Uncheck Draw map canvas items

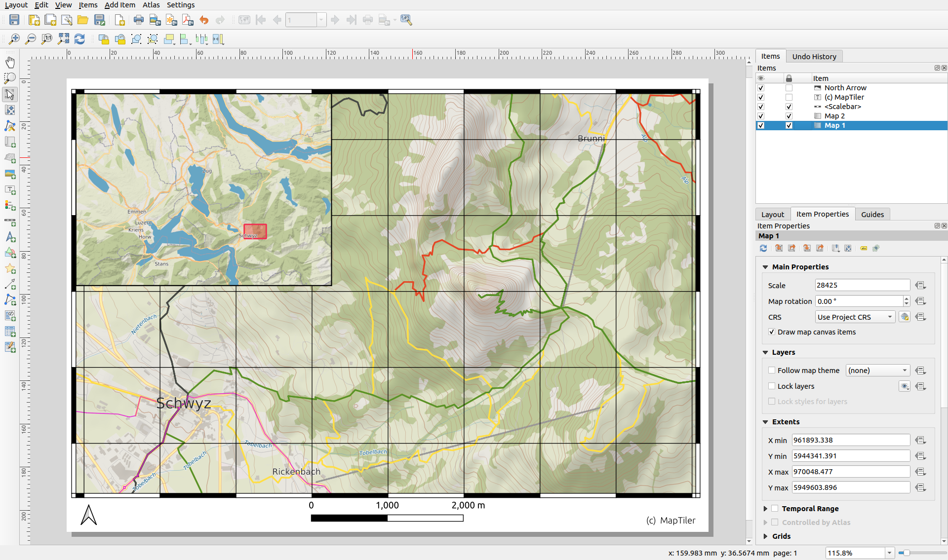point(772,332)
